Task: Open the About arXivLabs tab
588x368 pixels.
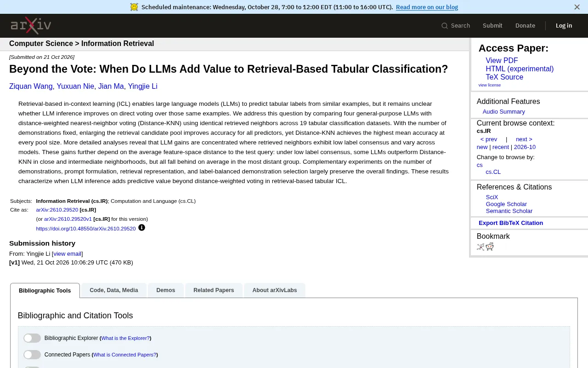Action: tap(275, 290)
